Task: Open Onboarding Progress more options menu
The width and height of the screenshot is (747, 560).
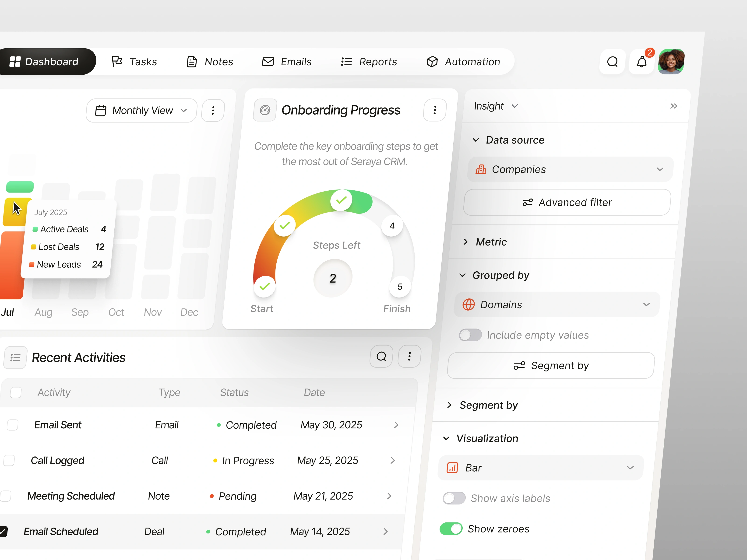Action: pos(435,110)
